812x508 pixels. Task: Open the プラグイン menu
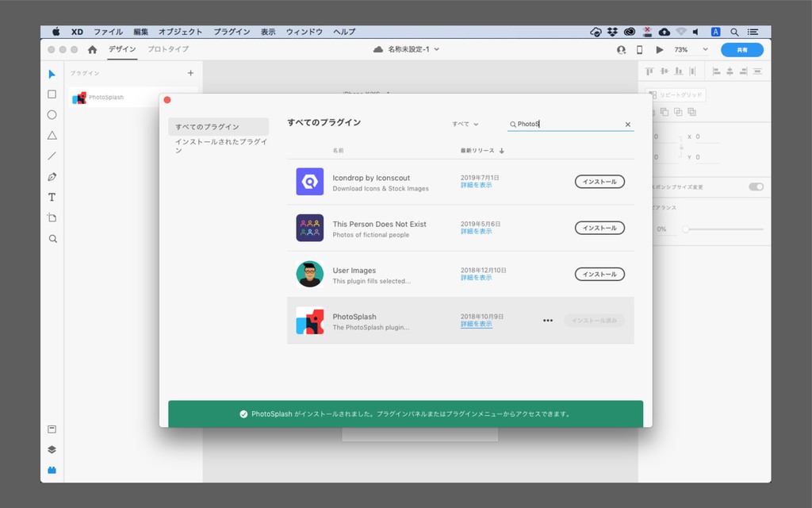(x=232, y=32)
